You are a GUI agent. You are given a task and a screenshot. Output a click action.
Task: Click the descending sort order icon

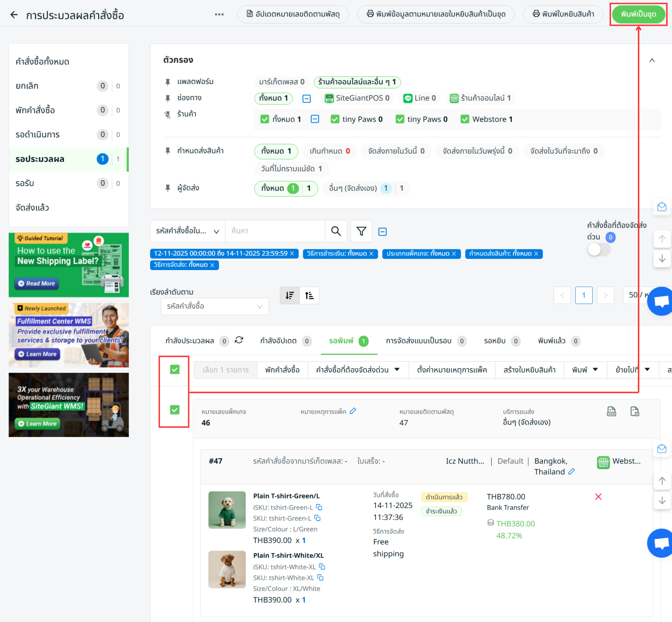(x=290, y=296)
